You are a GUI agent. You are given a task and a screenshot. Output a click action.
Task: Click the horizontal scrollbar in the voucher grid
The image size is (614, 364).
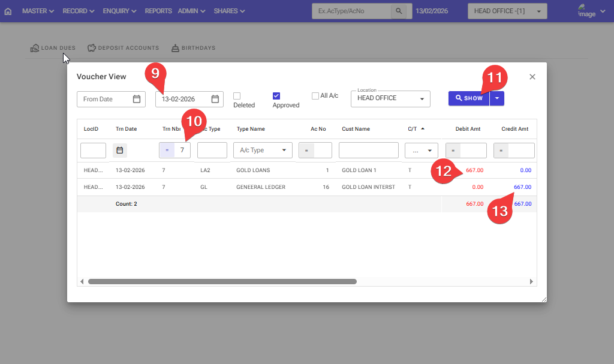[x=222, y=281]
